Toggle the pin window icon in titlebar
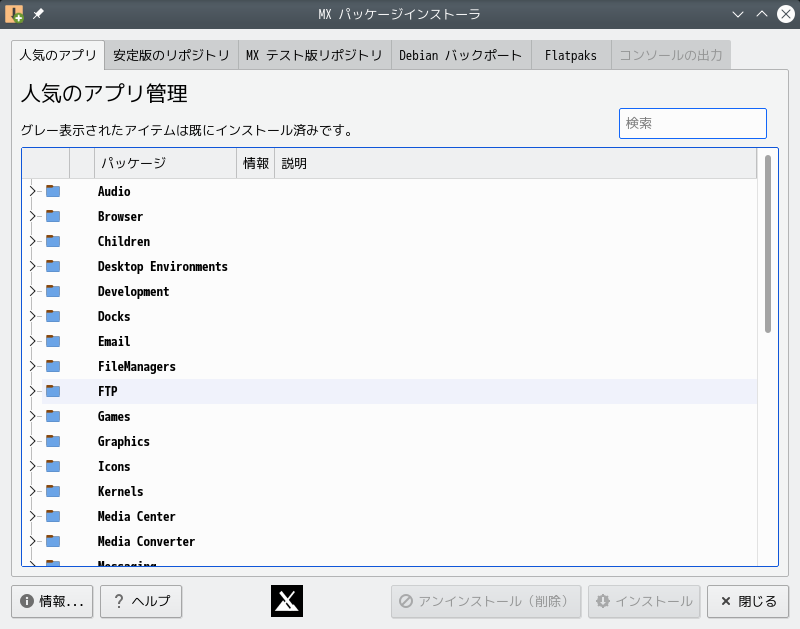 pyautogui.click(x=38, y=14)
